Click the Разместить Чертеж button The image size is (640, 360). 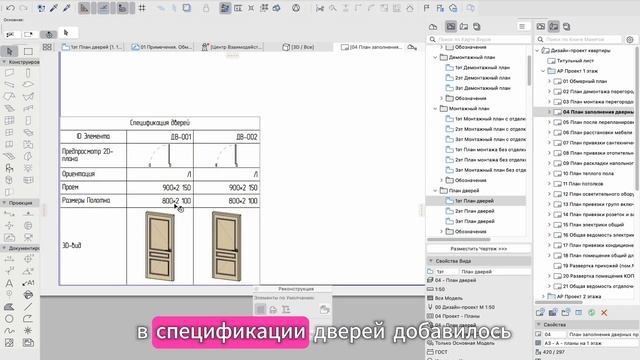coord(479,249)
